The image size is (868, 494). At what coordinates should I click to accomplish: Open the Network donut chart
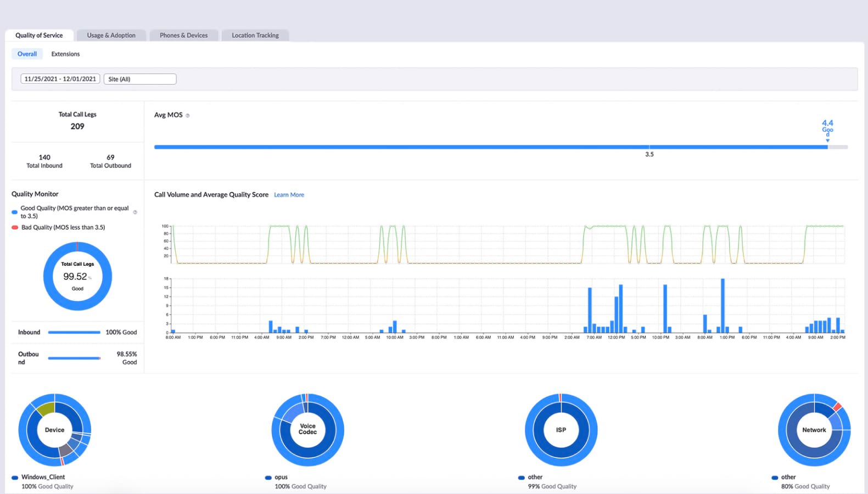(x=814, y=430)
